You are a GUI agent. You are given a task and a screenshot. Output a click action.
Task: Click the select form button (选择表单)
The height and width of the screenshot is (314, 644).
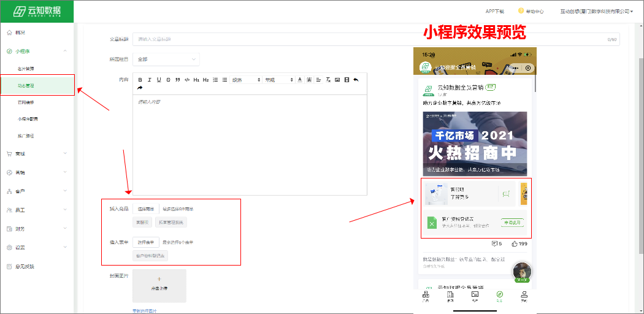pyautogui.click(x=146, y=242)
